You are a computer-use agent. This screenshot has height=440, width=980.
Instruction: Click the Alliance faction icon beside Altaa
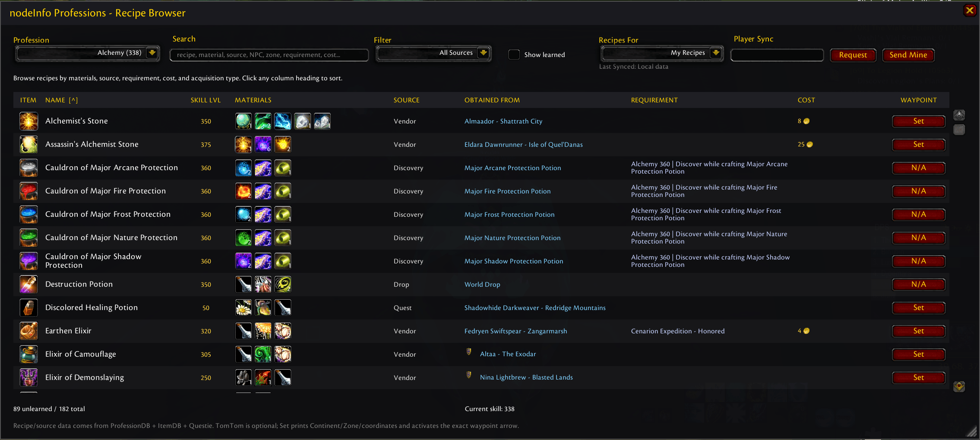(x=469, y=351)
